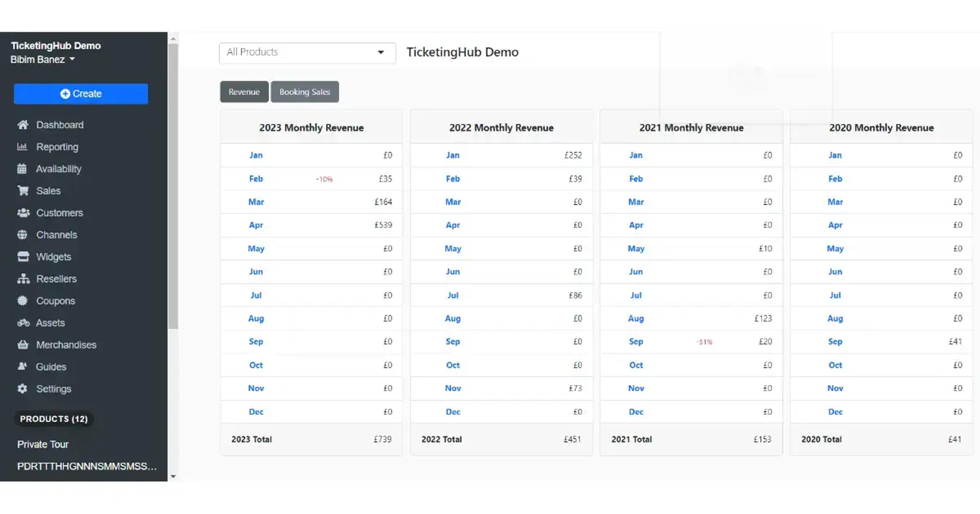
Task: Open the Channels menu item
Action: coord(57,235)
